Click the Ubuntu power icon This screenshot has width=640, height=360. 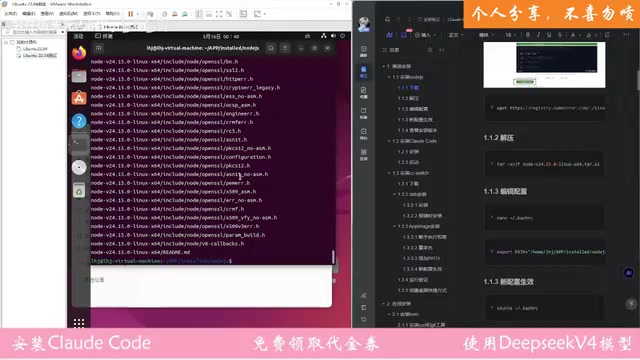342,36
